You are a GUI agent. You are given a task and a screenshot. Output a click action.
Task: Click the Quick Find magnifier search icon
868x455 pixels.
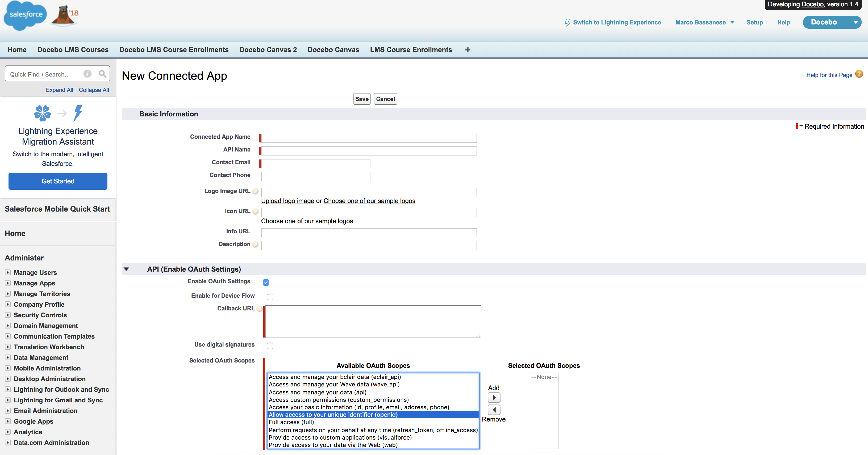[x=102, y=74]
